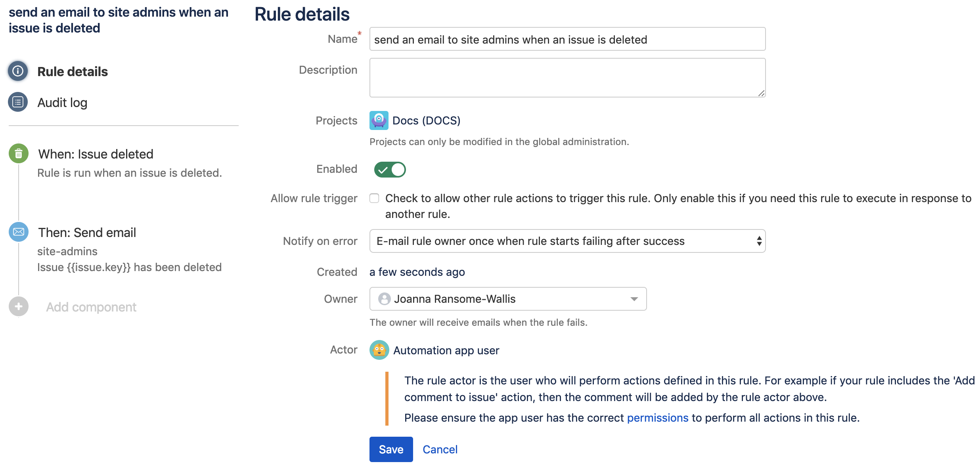Click the Automation app user avatar
This screenshot has width=980, height=470.
click(x=379, y=350)
